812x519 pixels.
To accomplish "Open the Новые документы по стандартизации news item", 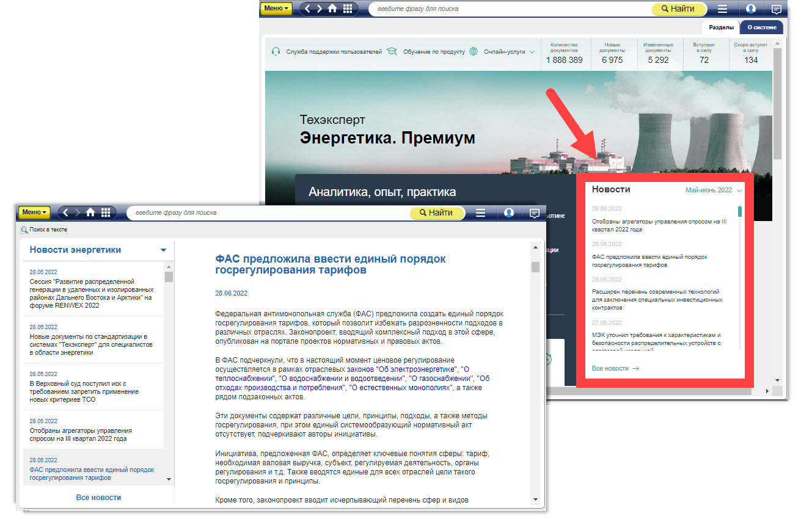I will pyautogui.click(x=93, y=340).
